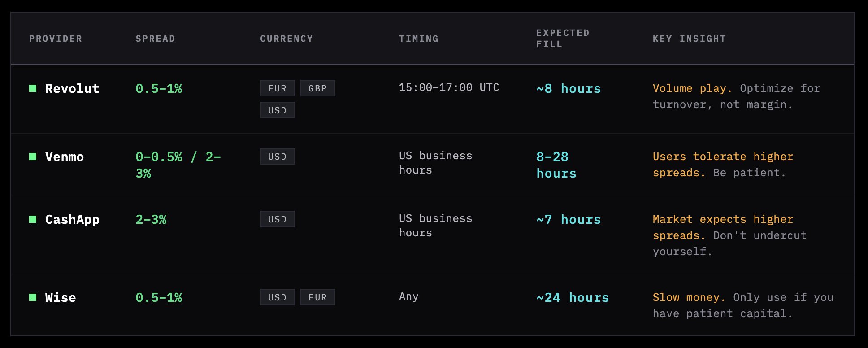The height and width of the screenshot is (348, 868).
Task: Click the USD tag in Revolut row
Action: (277, 110)
